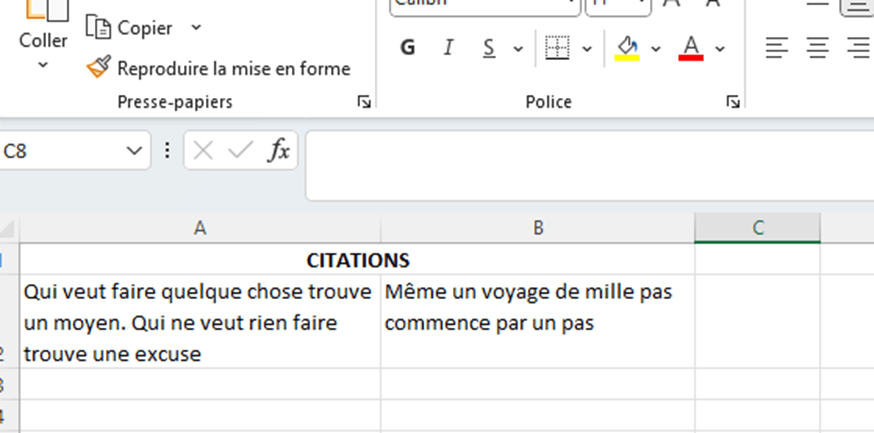Select Reproduire la mise en forme paintbrush
The height and width of the screenshot is (433, 874).
click(x=98, y=68)
